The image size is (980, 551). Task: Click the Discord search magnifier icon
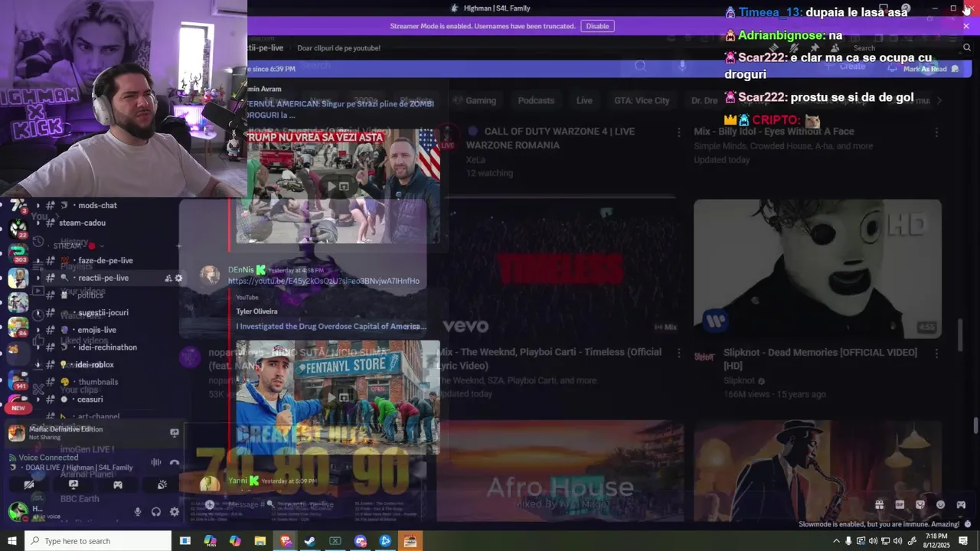[967, 47]
